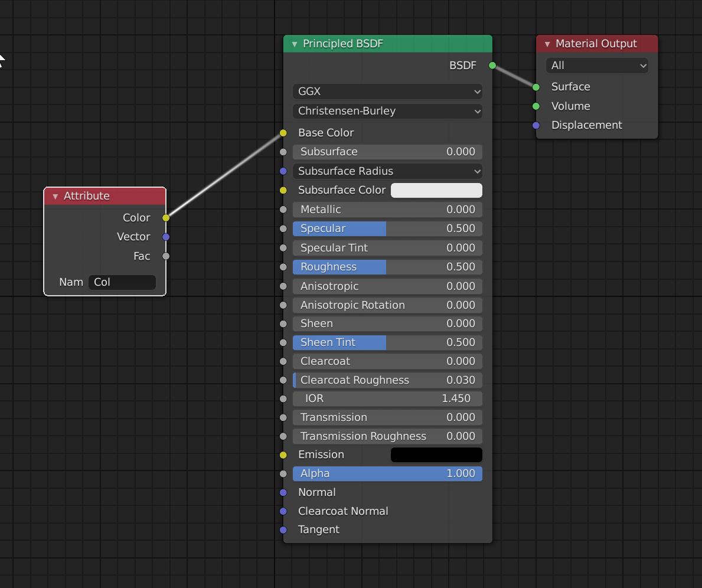702x588 pixels.
Task: Click the Anisotropic Rotation slider
Action: click(x=387, y=305)
